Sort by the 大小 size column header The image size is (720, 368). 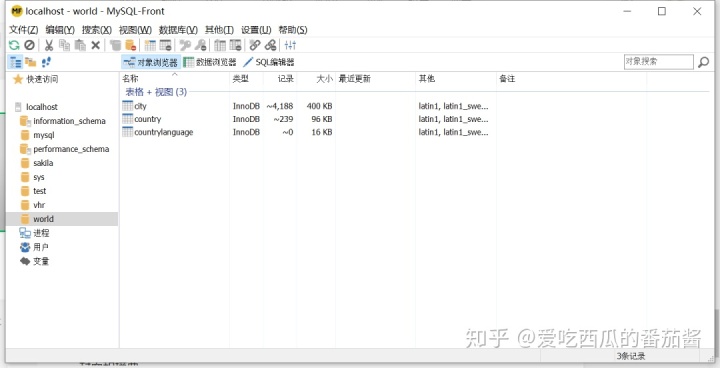(316, 79)
